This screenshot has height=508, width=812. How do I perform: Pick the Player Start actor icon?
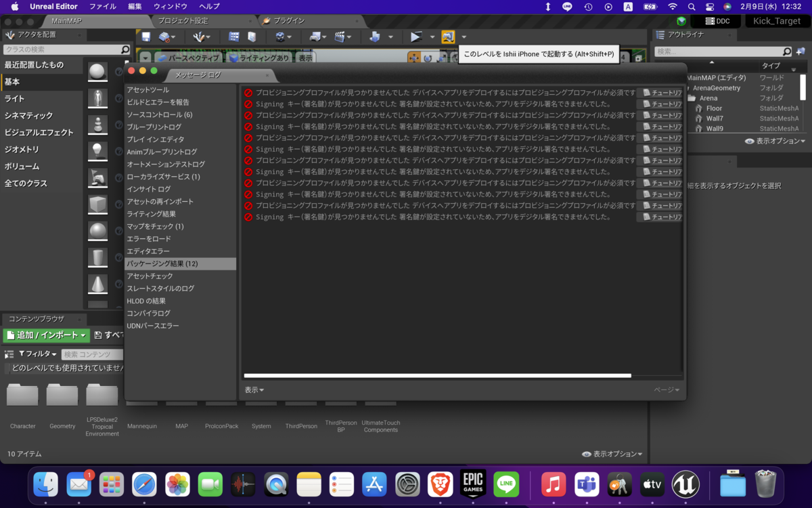coord(98,177)
